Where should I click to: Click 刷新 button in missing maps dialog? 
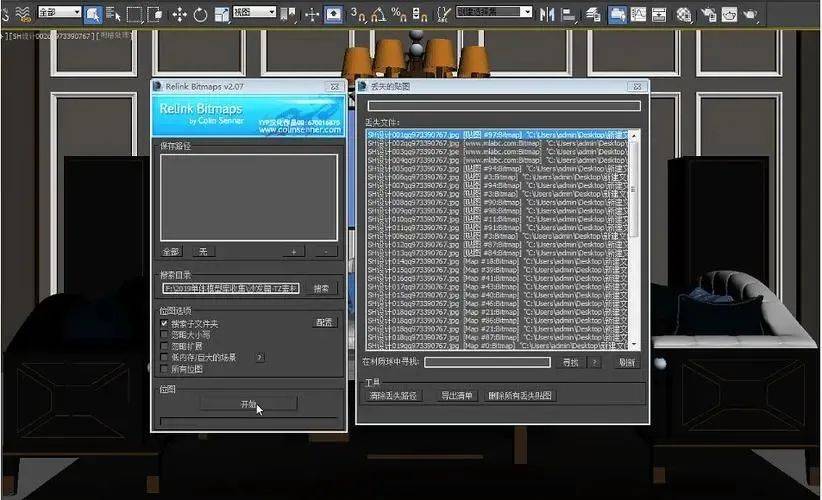pos(627,362)
